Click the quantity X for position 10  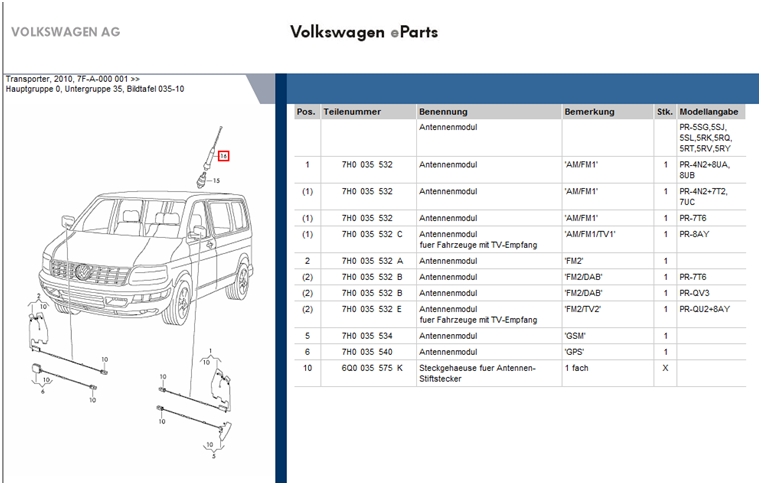click(x=665, y=368)
